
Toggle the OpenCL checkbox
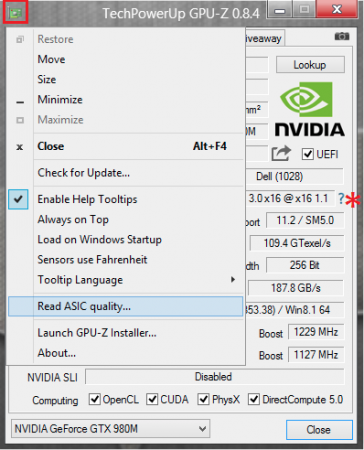coord(95,399)
